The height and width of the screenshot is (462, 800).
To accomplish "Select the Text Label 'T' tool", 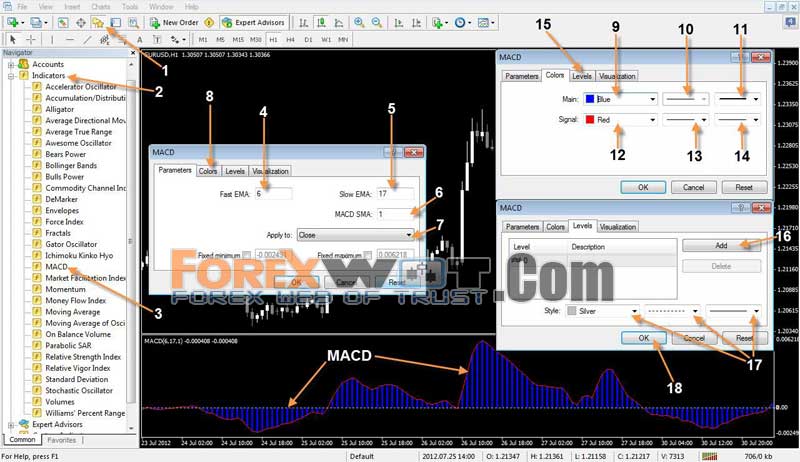I will (x=157, y=39).
